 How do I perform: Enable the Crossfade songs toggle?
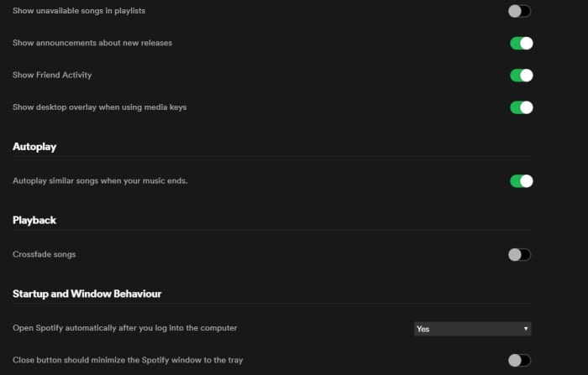[520, 254]
